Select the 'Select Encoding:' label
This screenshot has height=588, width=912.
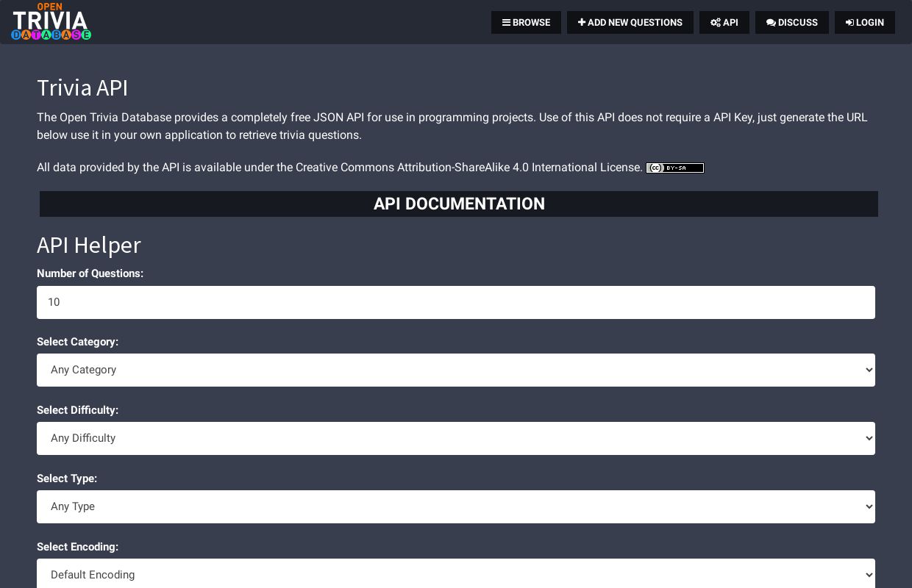pos(77,547)
